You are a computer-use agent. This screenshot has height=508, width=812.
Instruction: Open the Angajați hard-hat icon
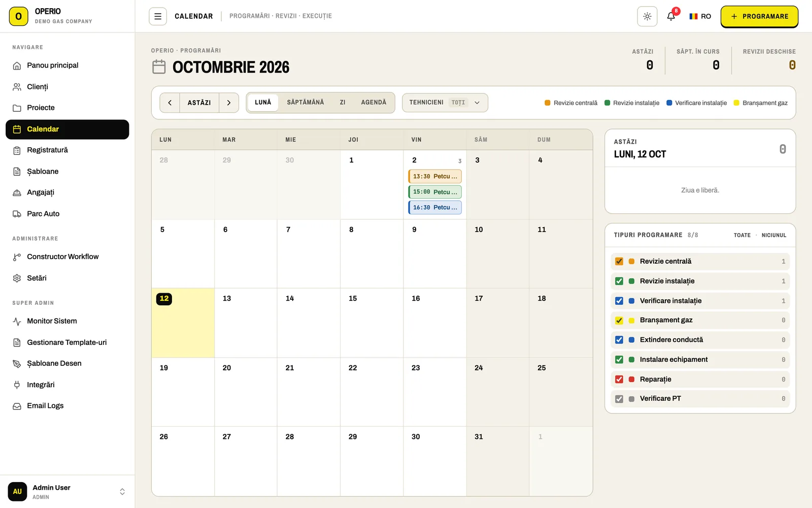tap(17, 193)
